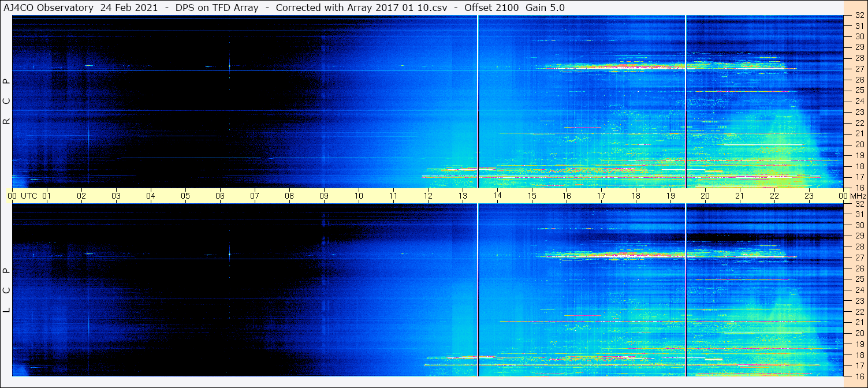Screen dimensions: 868x388
Task: Click "Corrected with Array 2017 01 10.csv" text
Action: (x=362, y=8)
